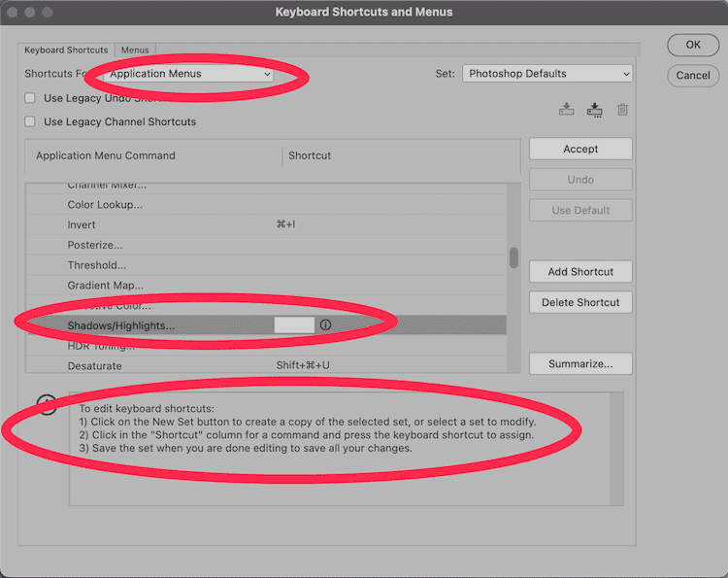Image resolution: width=728 pixels, height=578 pixels.
Task: Click the delete set trash icon
Action: point(622,110)
